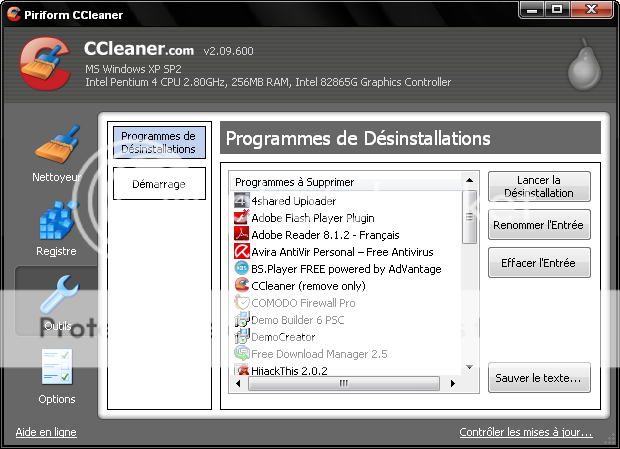
Task: Click the Demo Builder 6 PSC icon
Action: click(242, 319)
